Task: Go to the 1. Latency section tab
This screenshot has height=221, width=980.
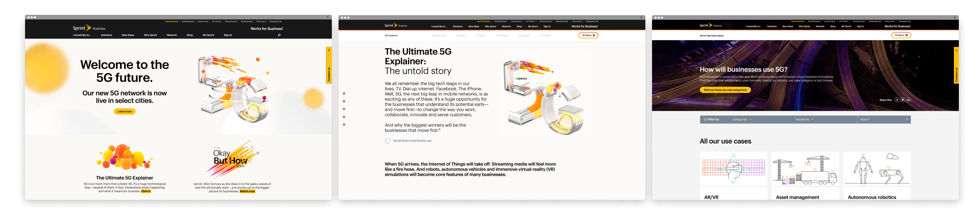Action: pyautogui.click(x=461, y=35)
